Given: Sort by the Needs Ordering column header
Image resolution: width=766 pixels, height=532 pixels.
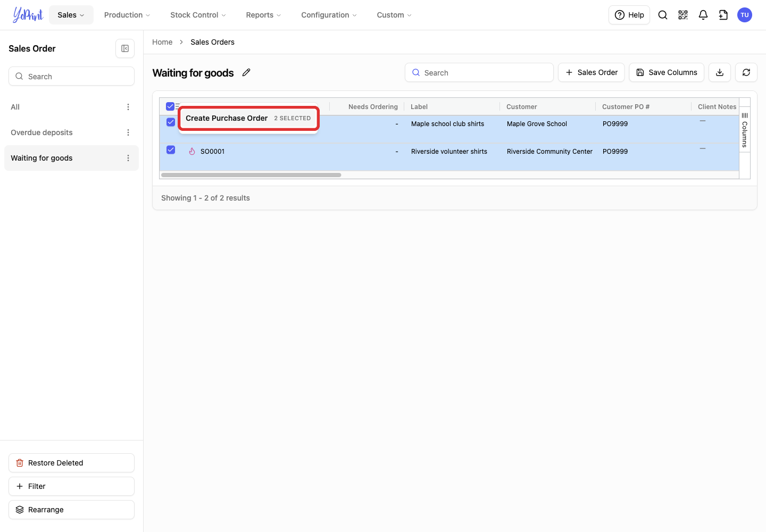Looking at the screenshot, I should (x=373, y=107).
